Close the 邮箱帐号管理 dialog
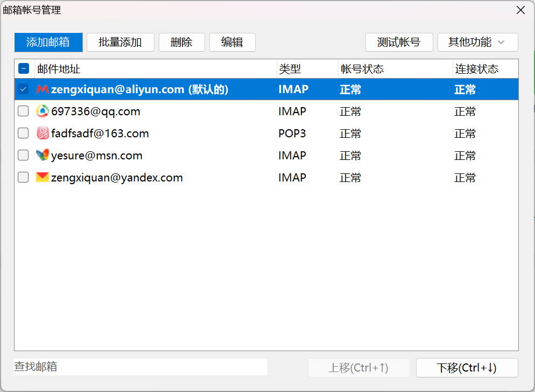The image size is (535, 392). coord(520,10)
